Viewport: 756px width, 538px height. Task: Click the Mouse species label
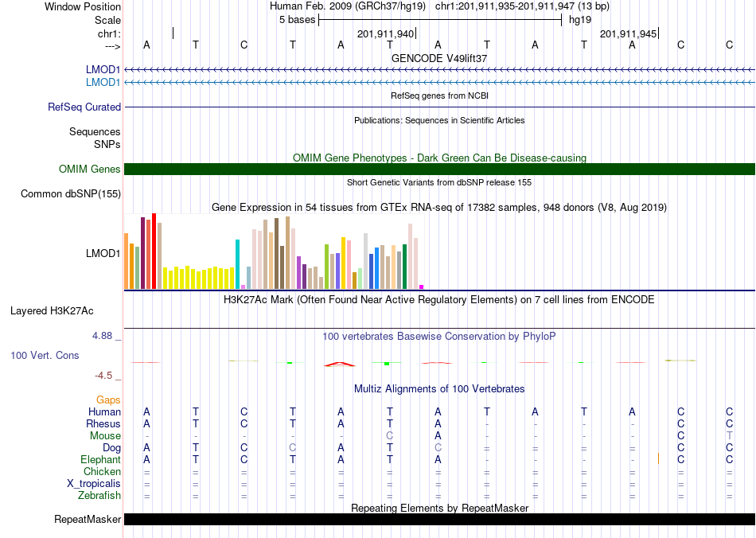tap(105, 436)
